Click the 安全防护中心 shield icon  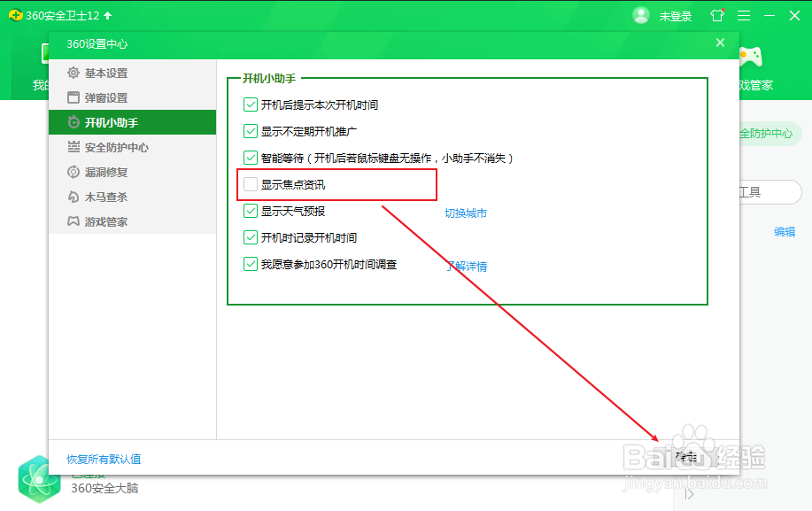[73, 147]
